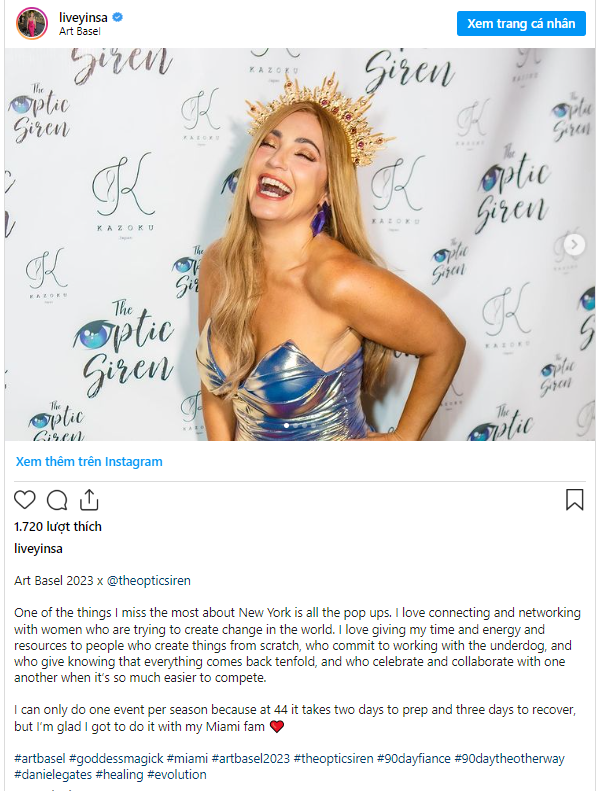Image resolution: width=600 pixels, height=791 pixels.
Task: Open the #danielegates hashtag
Action: 53,774
